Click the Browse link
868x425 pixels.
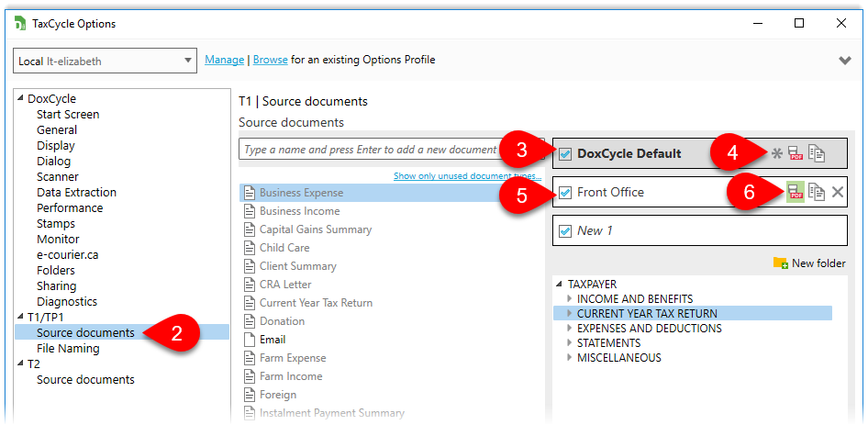270,60
